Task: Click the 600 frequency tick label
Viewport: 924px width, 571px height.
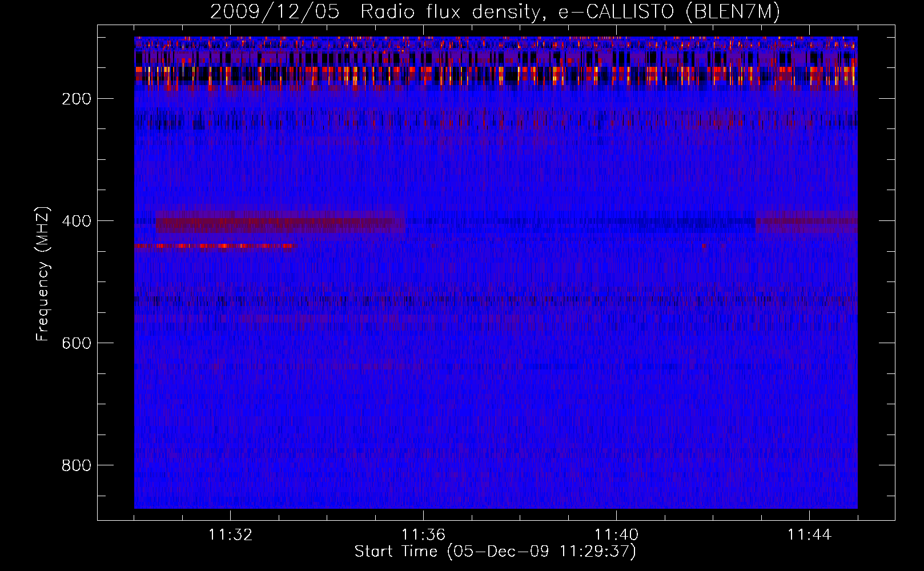Action: [x=77, y=343]
